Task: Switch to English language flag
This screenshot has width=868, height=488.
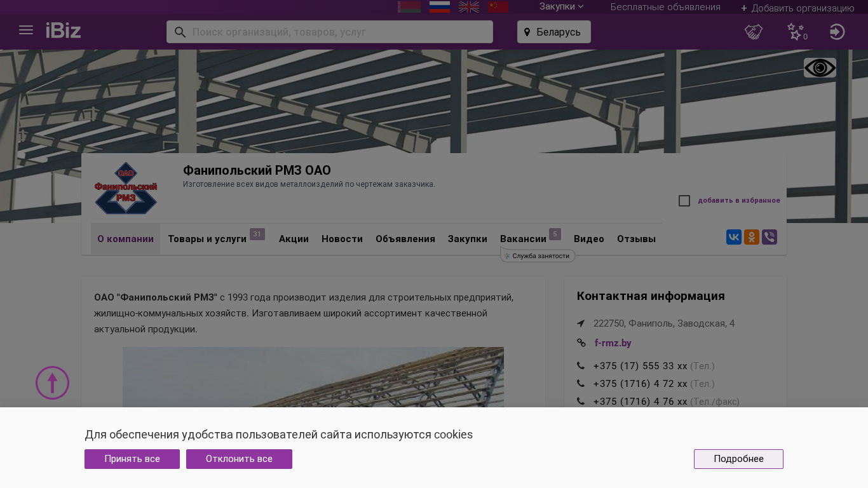Action: [469, 7]
